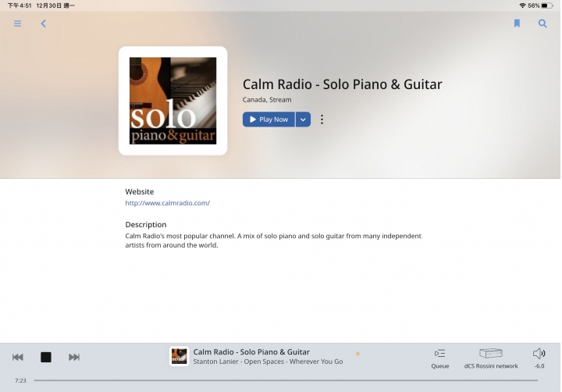Image resolution: width=562 pixels, height=392 pixels.
Task: Go back with the left arrow
Action: [44, 23]
